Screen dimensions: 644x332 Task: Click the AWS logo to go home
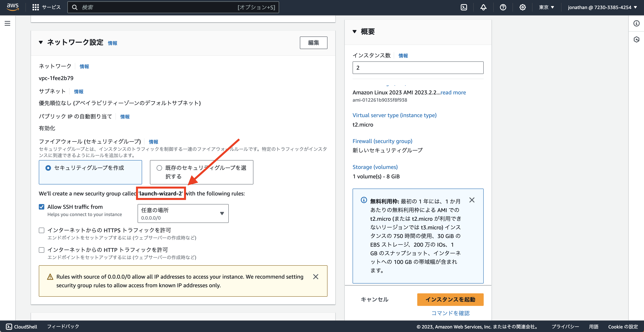tap(13, 7)
